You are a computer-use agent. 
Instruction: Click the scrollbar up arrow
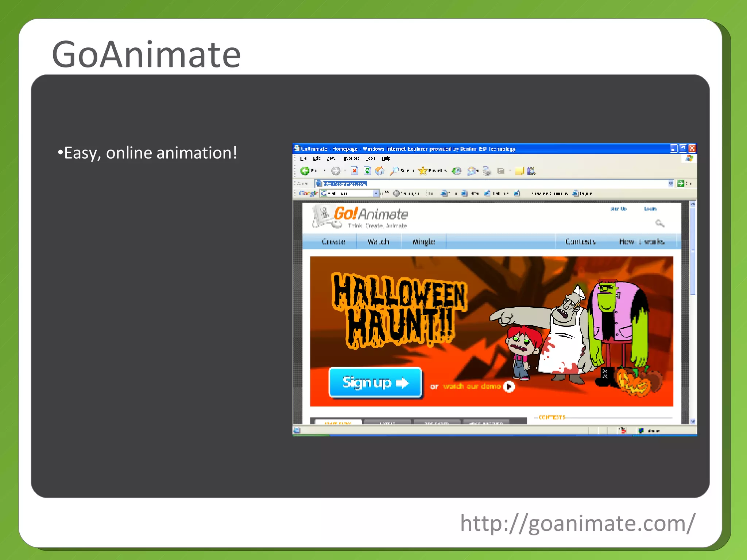tap(693, 204)
